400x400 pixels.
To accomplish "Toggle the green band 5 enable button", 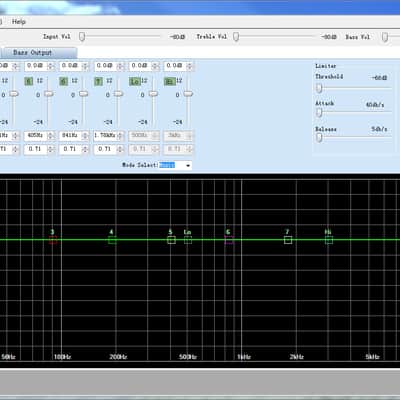I will coord(29,81).
